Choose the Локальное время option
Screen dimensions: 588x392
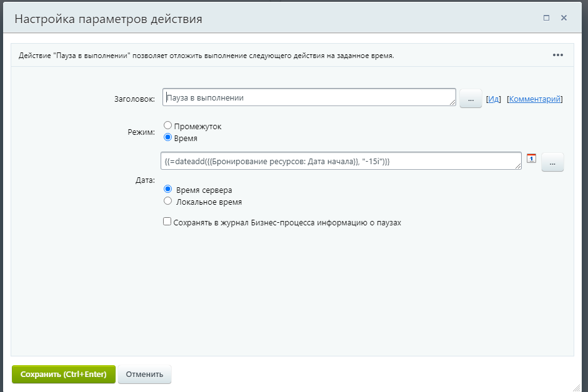167,201
